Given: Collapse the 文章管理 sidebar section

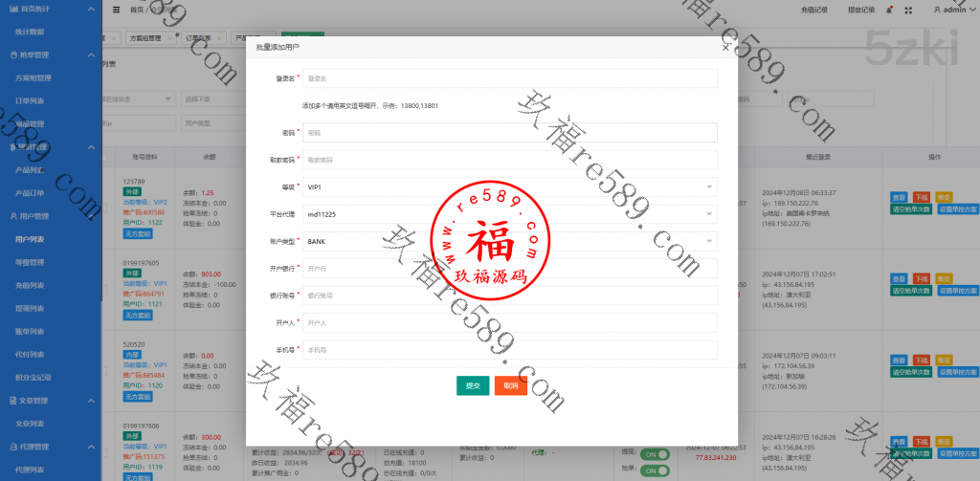Looking at the screenshot, I should (x=90, y=401).
